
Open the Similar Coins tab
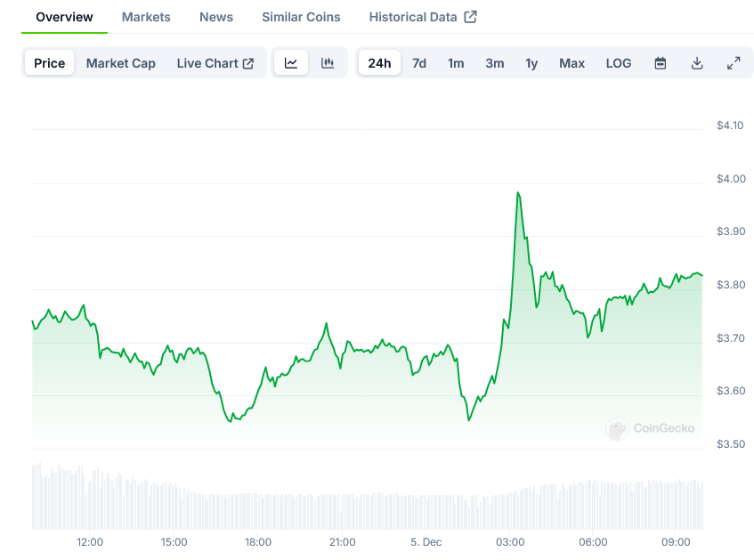pos(301,17)
